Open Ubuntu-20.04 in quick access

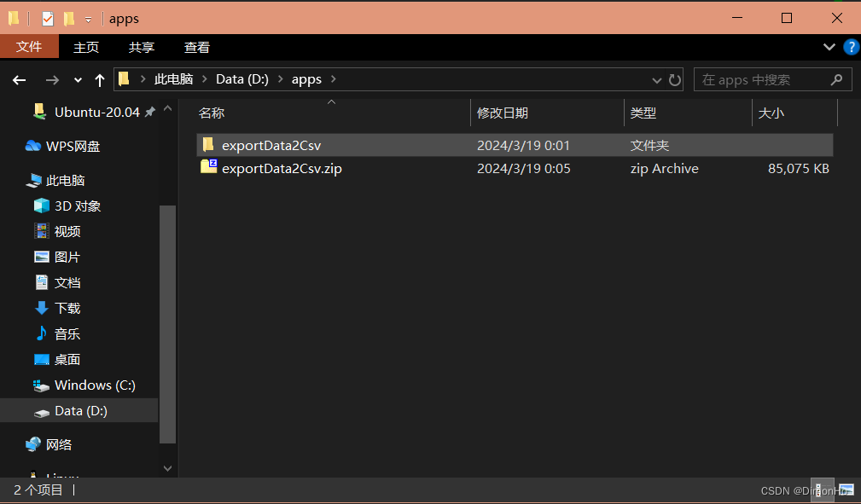97,112
